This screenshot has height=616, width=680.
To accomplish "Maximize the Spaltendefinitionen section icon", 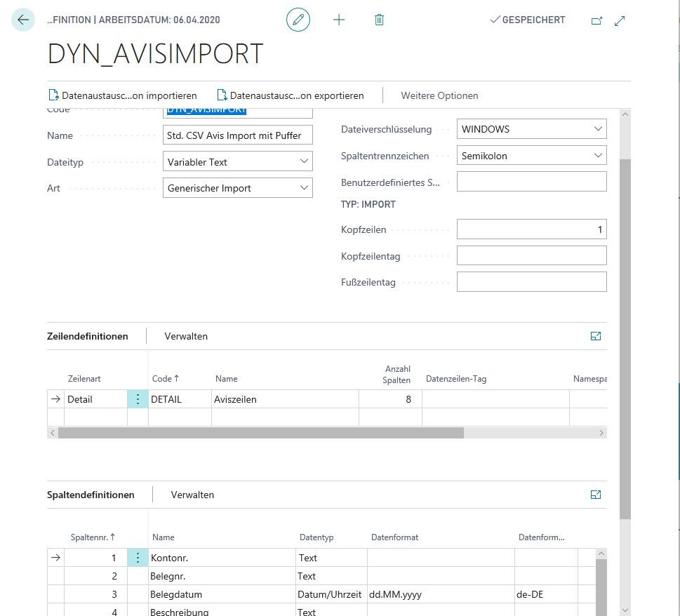I will pos(596,495).
